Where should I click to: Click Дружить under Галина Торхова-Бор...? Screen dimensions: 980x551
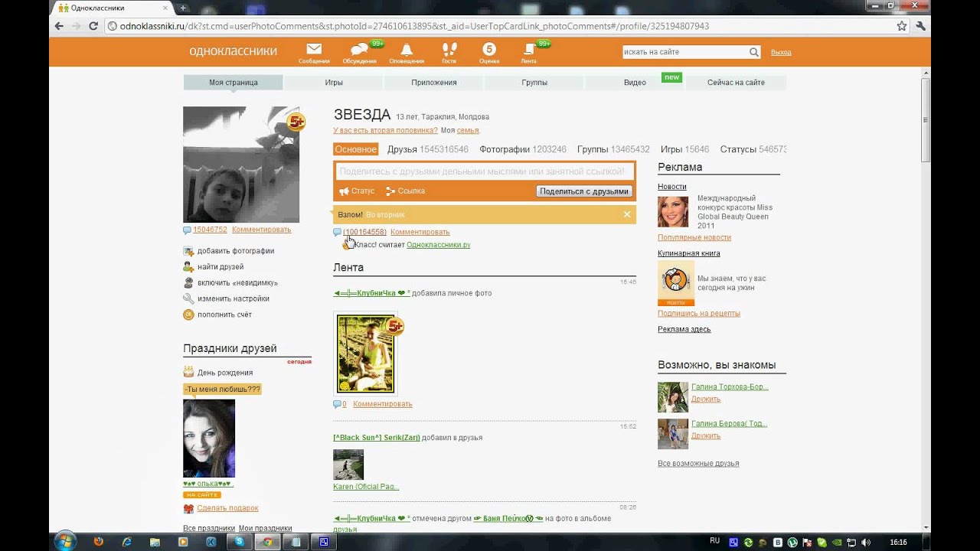click(706, 399)
